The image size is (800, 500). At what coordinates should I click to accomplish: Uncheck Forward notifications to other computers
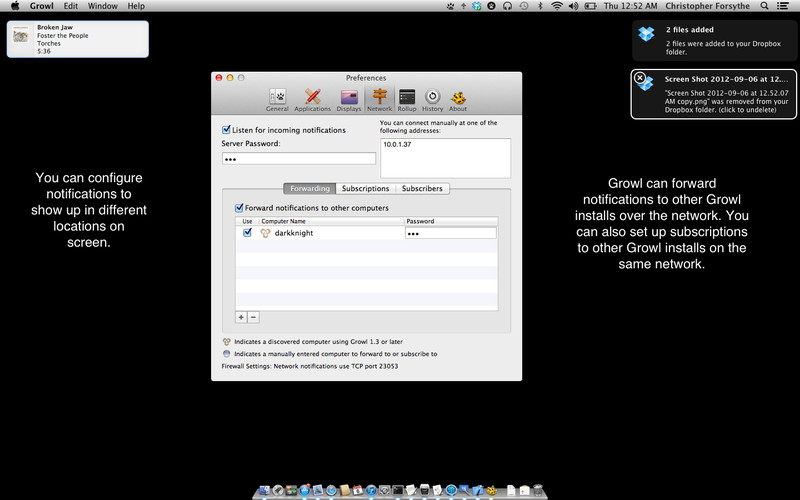point(239,207)
